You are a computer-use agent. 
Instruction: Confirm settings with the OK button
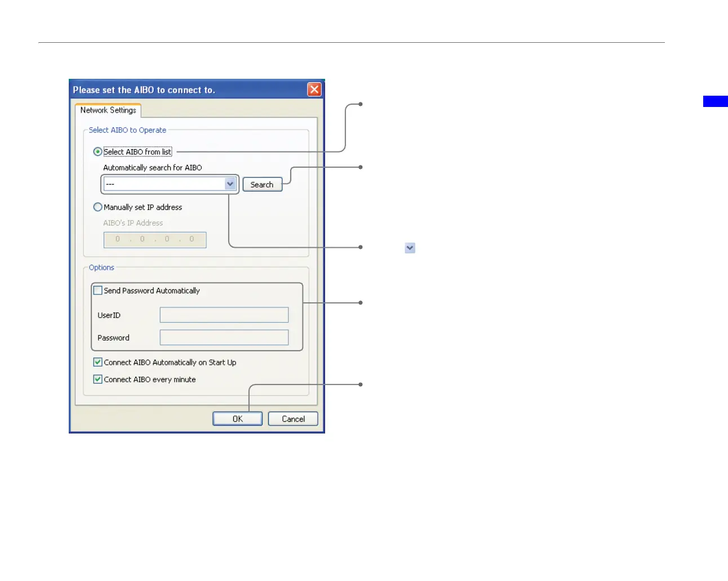tap(237, 419)
